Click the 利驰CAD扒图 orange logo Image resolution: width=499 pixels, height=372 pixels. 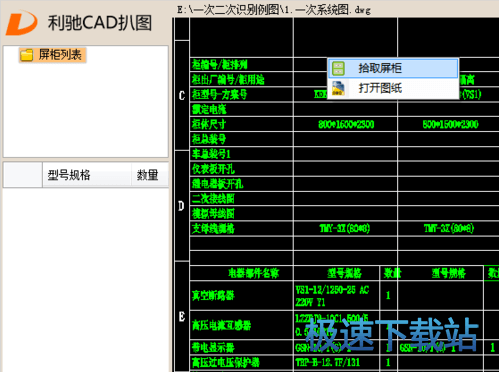21,22
